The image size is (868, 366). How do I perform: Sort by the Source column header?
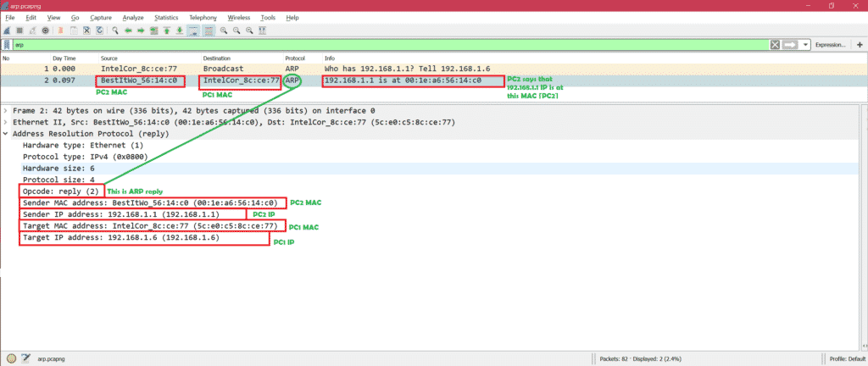tap(149, 58)
